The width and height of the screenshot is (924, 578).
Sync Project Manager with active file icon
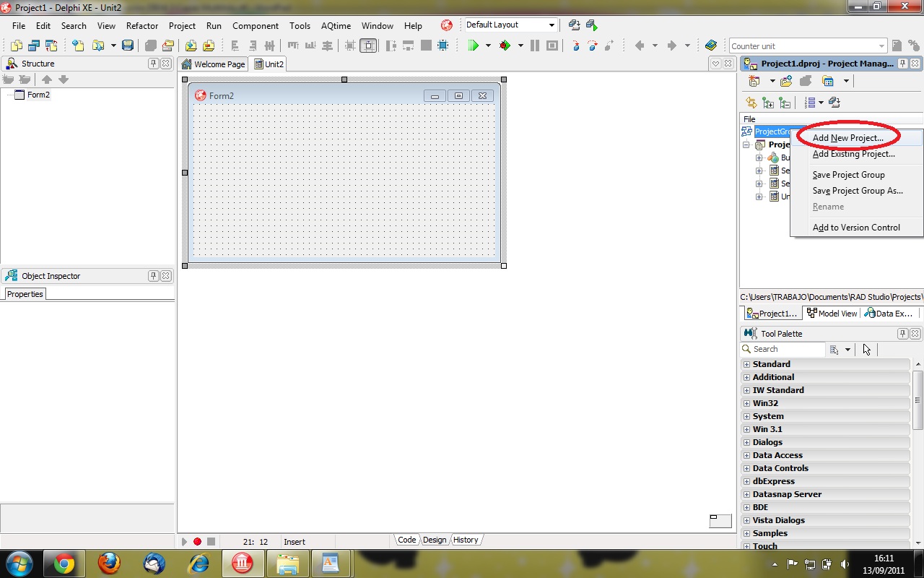click(x=751, y=102)
